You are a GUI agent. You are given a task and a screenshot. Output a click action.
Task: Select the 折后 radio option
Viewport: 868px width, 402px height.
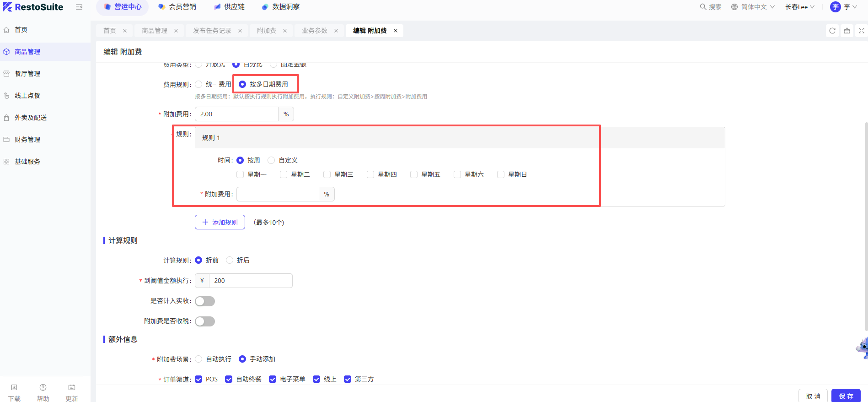[x=230, y=260]
